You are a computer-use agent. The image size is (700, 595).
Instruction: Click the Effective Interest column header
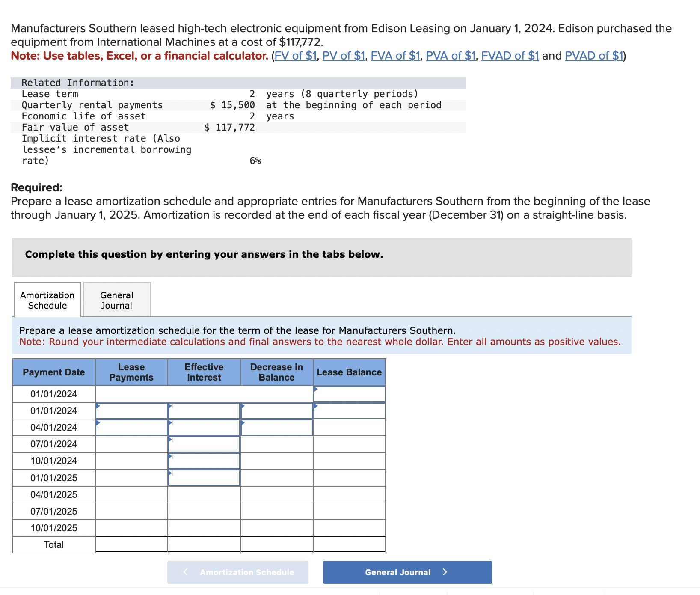pyautogui.click(x=204, y=372)
